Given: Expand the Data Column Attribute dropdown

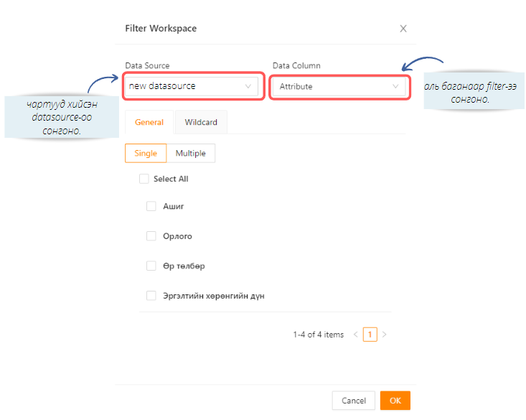Looking at the screenshot, I should (337, 87).
